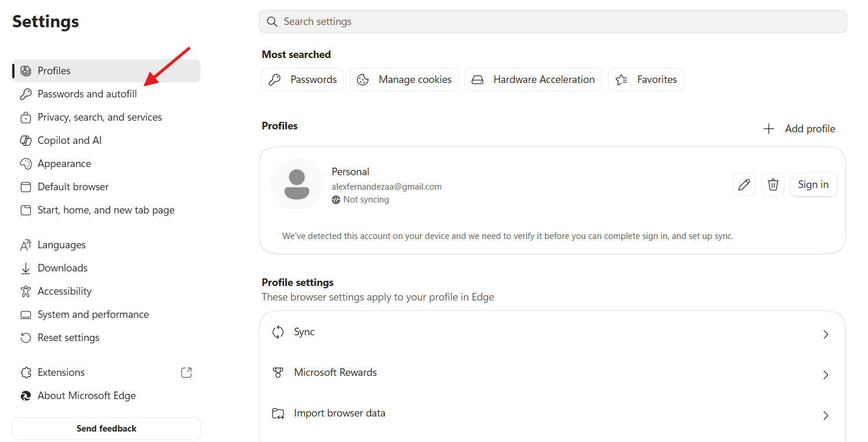This screenshot has height=442, width=868.
Task: Click the Not syncing status icon
Action: pos(336,200)
